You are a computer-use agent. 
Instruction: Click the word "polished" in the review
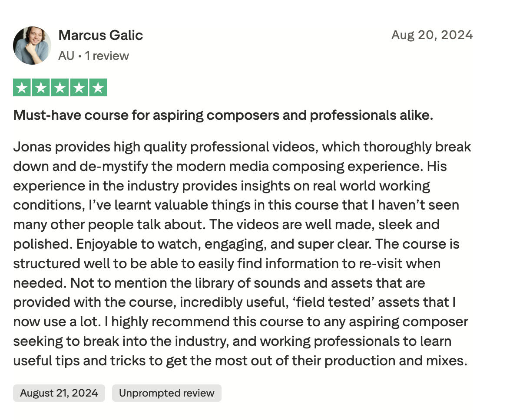point(40,244)
